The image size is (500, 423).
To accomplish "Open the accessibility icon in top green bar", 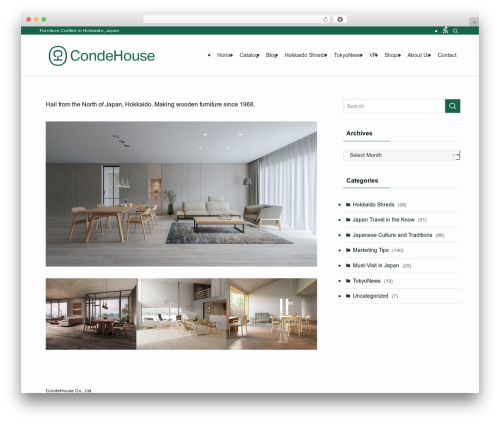I will pos(445,30).
